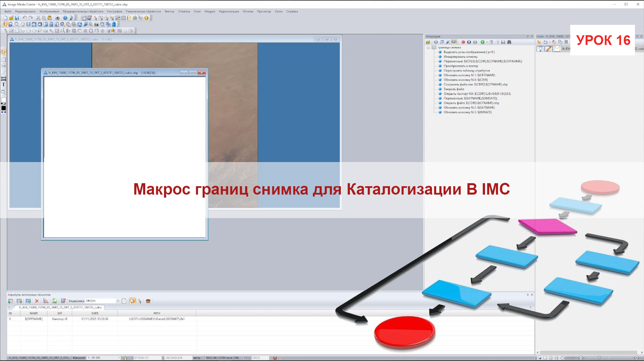Click the green Add operation icon

pos(482,42)
